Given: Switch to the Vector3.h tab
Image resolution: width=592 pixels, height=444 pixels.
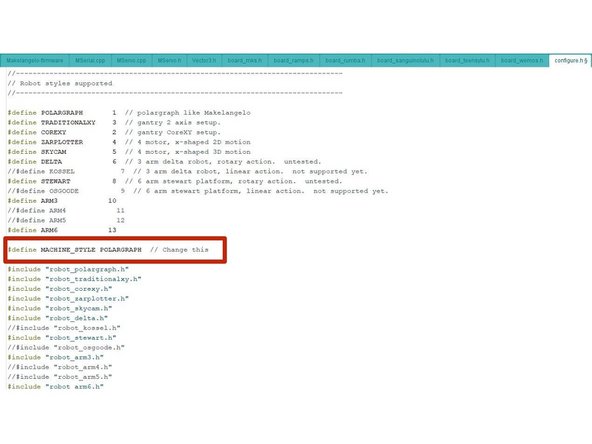Looking at the screenshot, I should (204, 60).
